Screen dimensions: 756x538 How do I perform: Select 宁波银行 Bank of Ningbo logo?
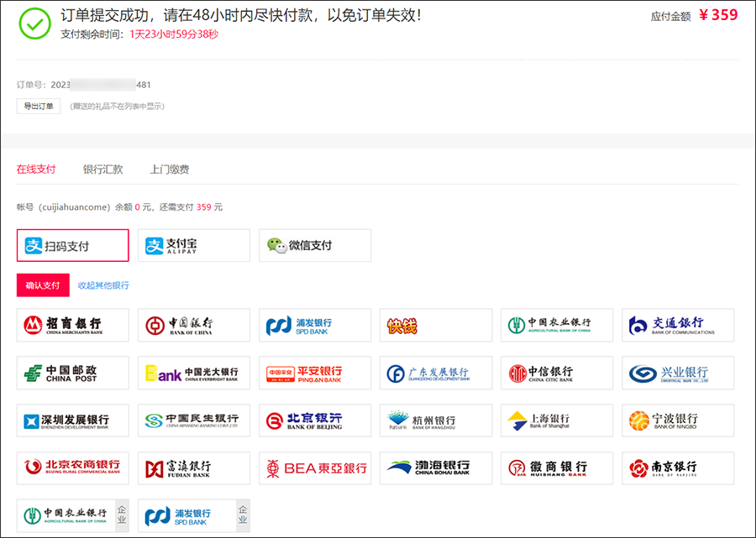[x=678, y=420]
